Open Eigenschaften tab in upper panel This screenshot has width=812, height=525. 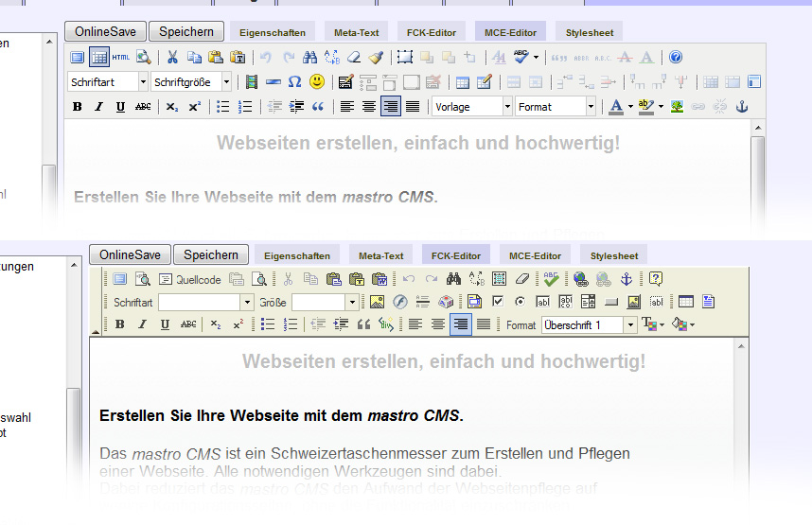(x=273, y=32)
